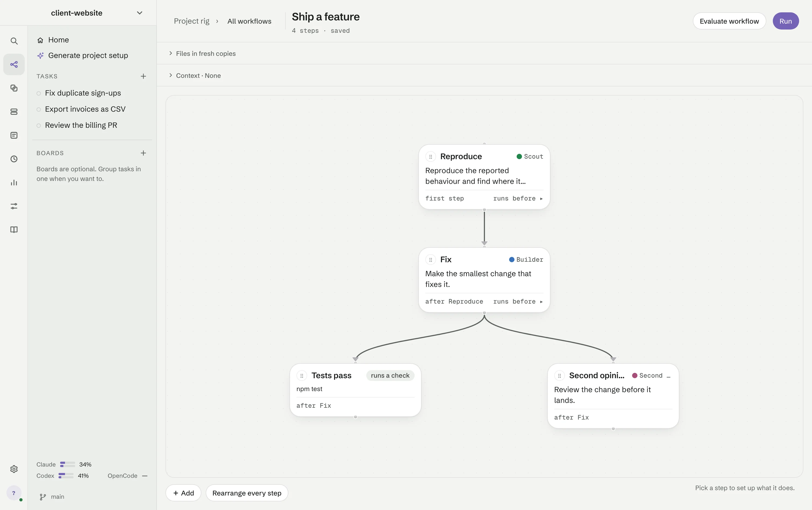Run the workflow
This screenshot has width=812, height=510.
point(785,21)
